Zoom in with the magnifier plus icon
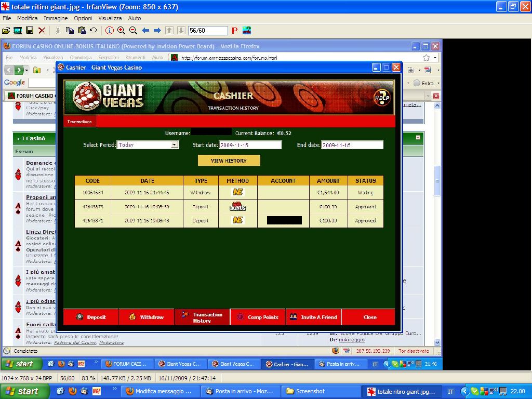532x399 pixels. [121, 31]
